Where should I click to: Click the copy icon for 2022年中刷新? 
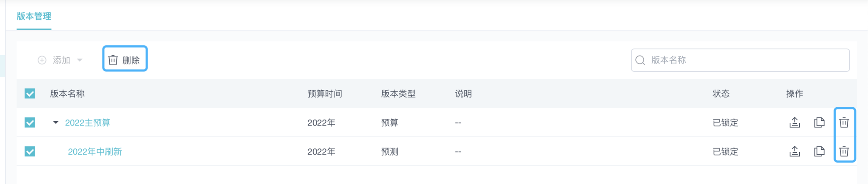819,151
